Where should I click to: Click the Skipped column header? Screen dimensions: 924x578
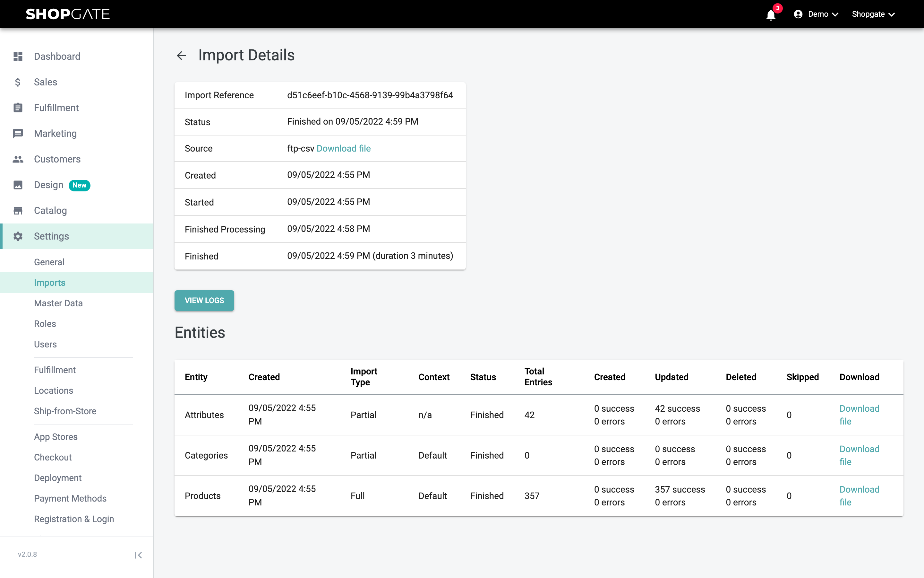click(803, 377)
